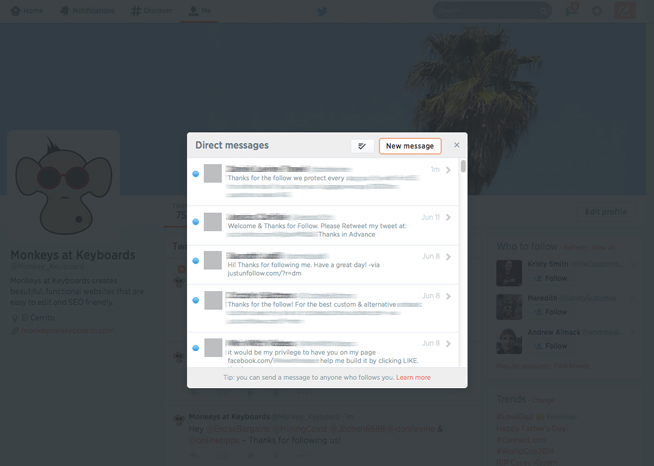
Task: Click Meredith's avatar
Action: click(509, 307)
